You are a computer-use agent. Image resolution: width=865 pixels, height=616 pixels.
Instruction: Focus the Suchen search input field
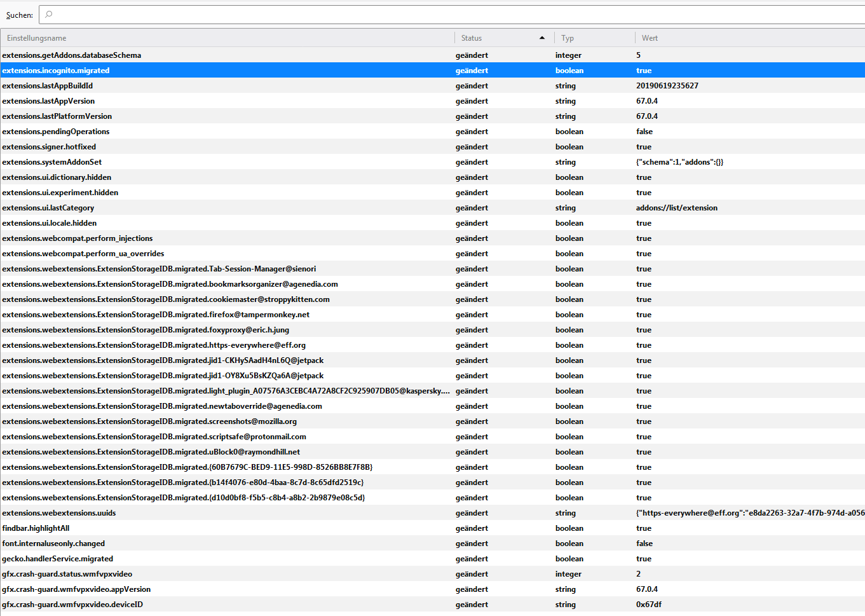coord(445,15)
